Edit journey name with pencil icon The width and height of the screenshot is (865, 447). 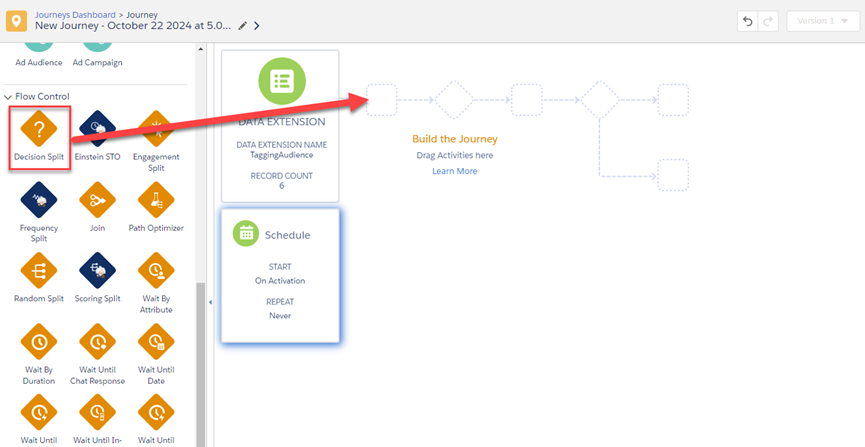242,25
